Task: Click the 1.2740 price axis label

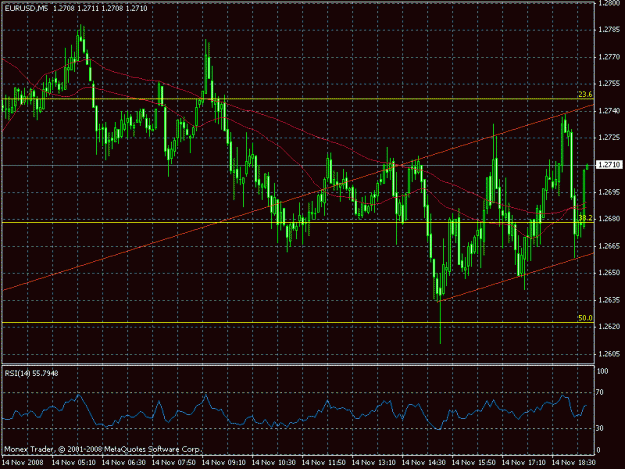Action: coord(609,111)
